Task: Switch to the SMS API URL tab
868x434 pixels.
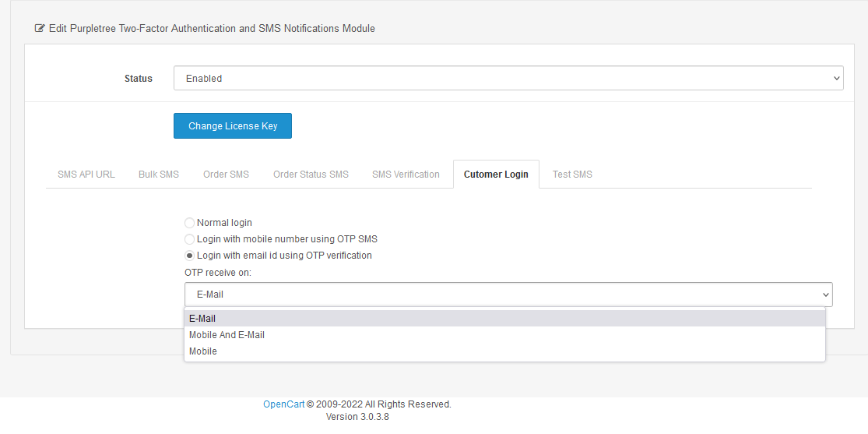Action: point(86,174)
